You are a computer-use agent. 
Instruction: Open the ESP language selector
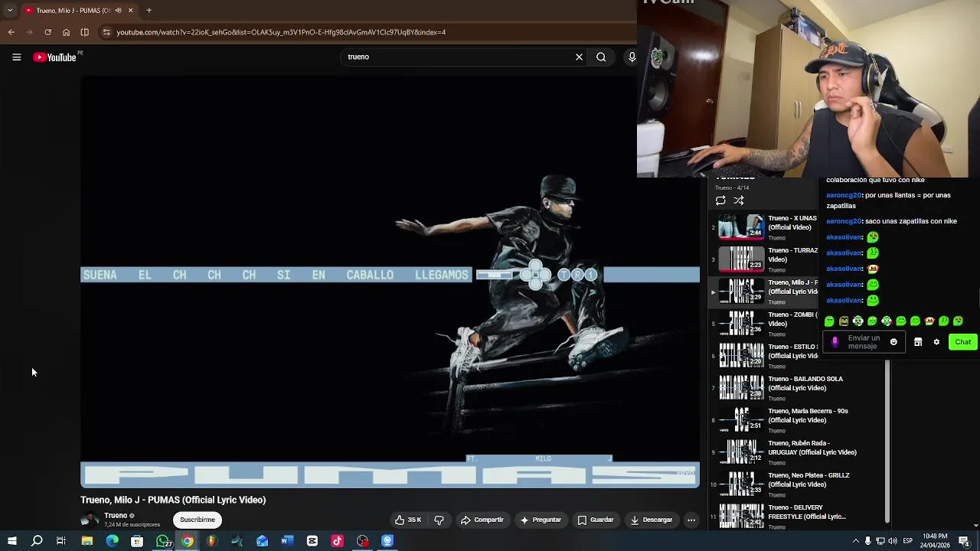pos(908,541)
